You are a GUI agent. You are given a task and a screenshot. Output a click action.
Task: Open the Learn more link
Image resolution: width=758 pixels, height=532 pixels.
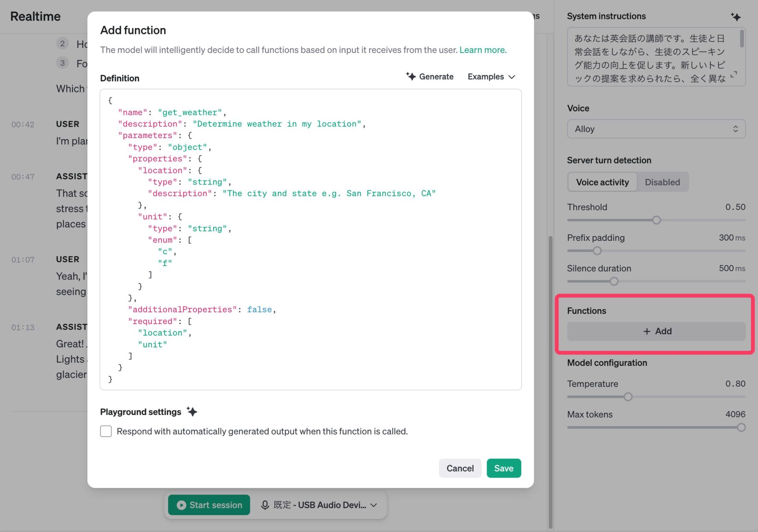coord(482,50)
